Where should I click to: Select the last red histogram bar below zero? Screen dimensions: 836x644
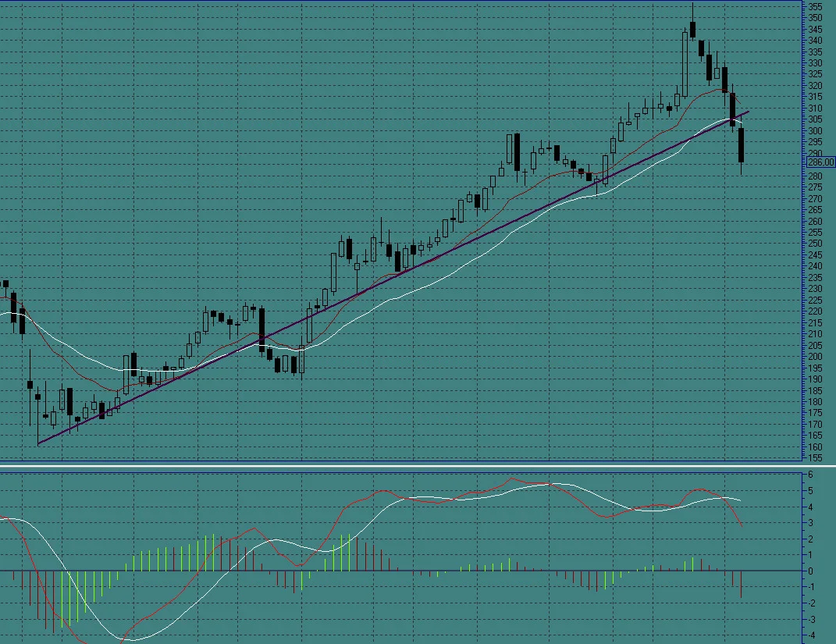coord(741,585)
